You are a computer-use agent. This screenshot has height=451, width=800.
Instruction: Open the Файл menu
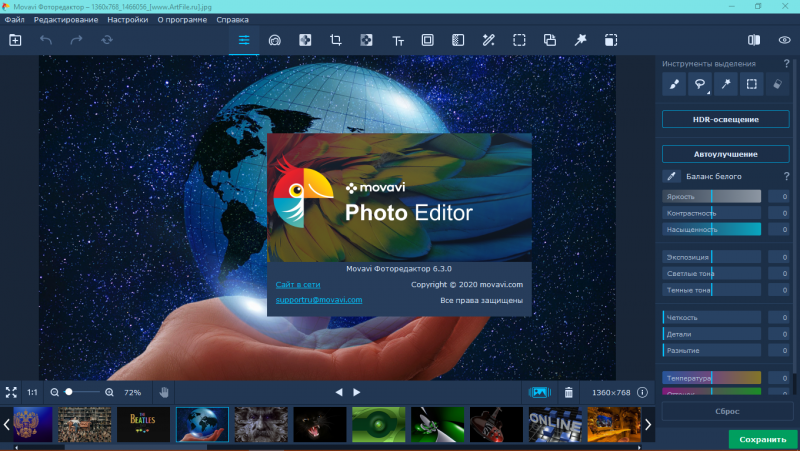click(14, 19)
